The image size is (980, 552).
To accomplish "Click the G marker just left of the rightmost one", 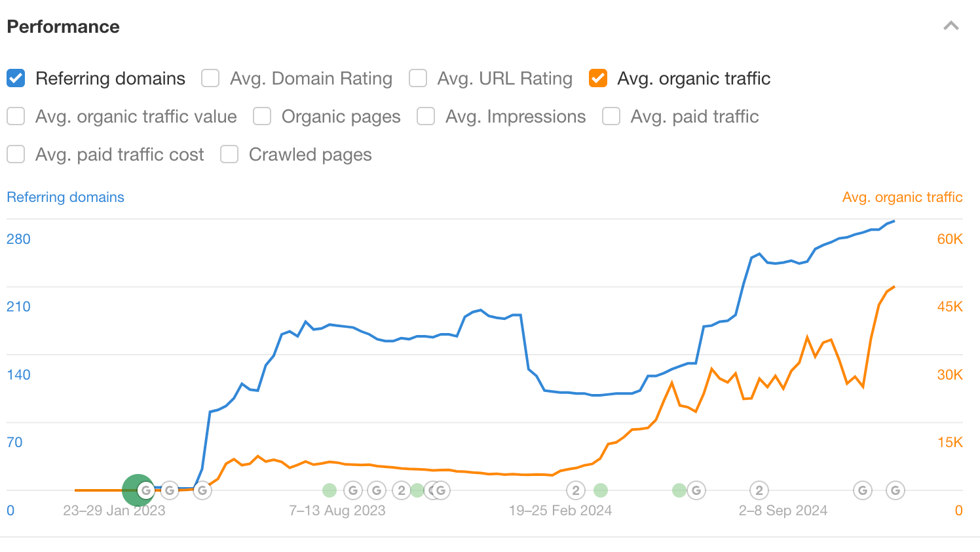I will pyautogui.click(x=862, y=490).
